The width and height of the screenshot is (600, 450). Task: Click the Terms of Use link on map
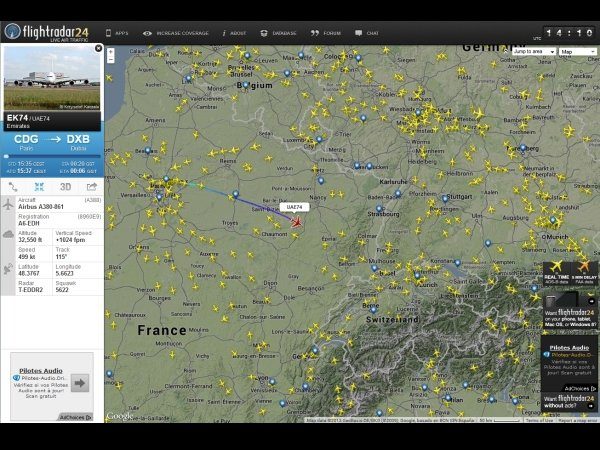click(540, 420)
